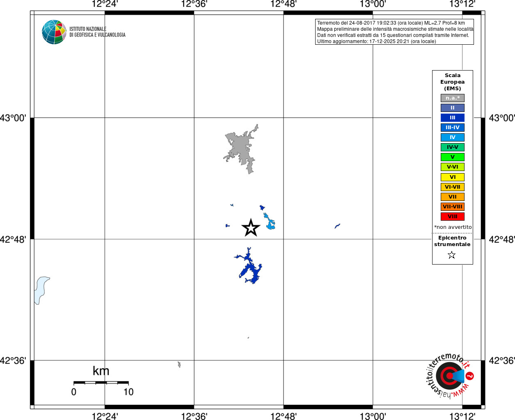The height and width of the screenshot is (420, 515).
Task: Click the yellow VI legend swatch
Action: click(453, 177)
